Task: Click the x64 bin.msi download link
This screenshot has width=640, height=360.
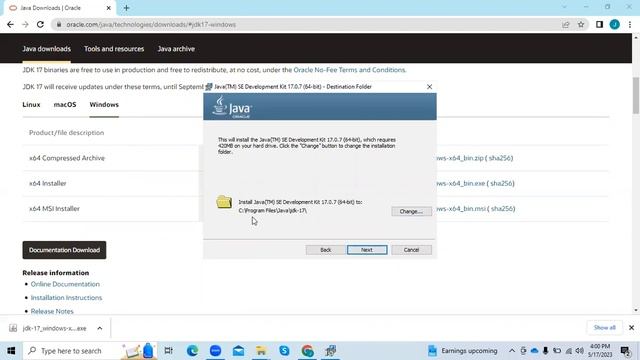Action: [x=461, y=209]
